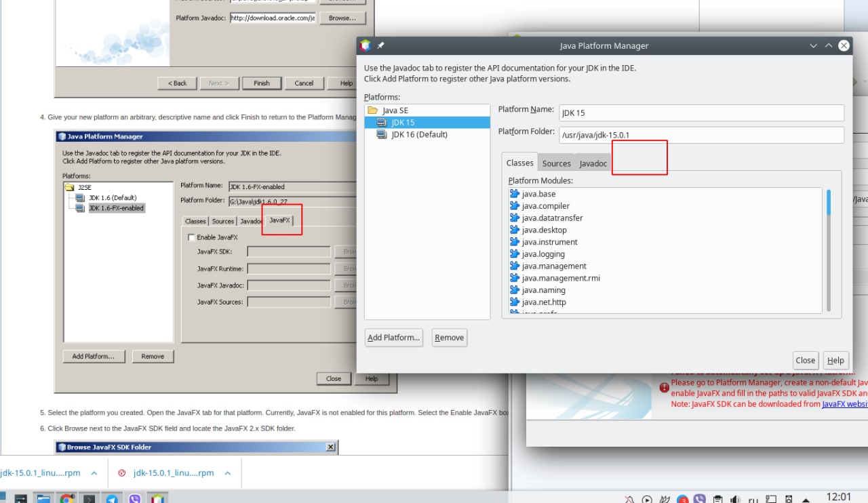Click the java.logging module icon
Screen dimensions: 868x503
point(515,254)
